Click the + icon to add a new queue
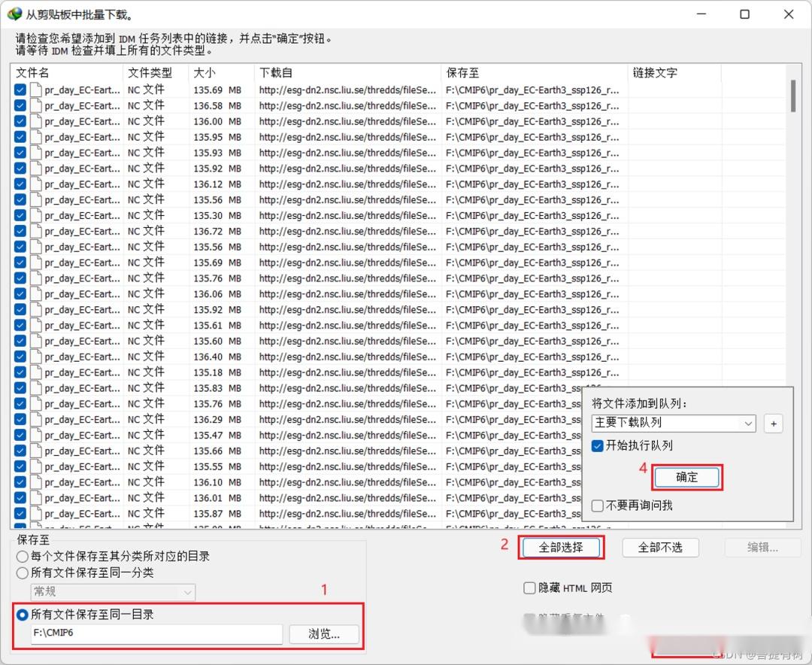The image size is (812, 665). pos(773,424)
